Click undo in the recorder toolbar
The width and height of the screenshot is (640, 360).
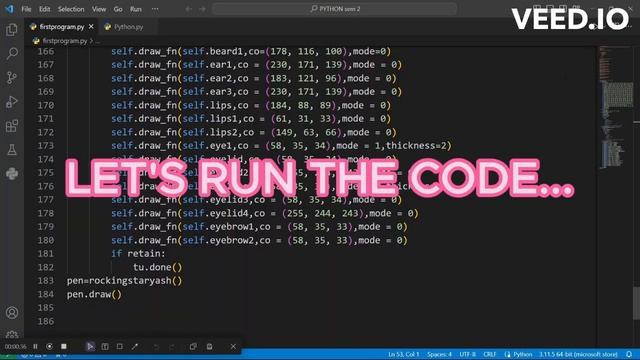pyautogui.click(x=156, y=347)
